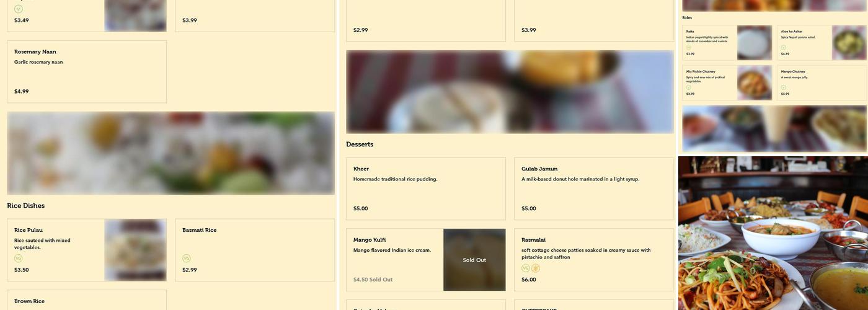Open the Rosemary Naan menu item
The width and height of the screenshot is (868, 310).
[87, 72]
